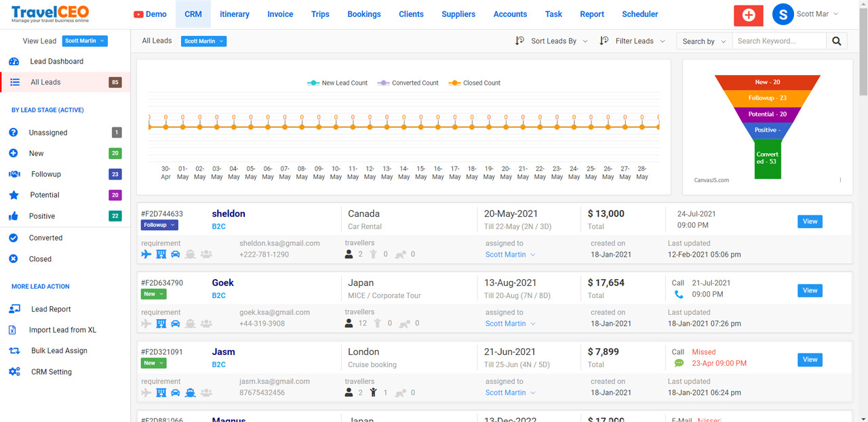Open the Demo menu item

[x=150, y=14]
